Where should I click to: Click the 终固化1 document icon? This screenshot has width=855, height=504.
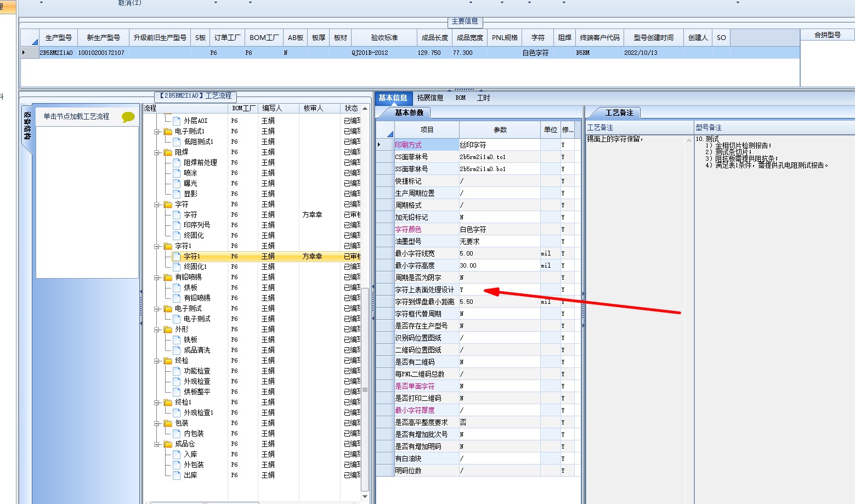tap(177, 267)
